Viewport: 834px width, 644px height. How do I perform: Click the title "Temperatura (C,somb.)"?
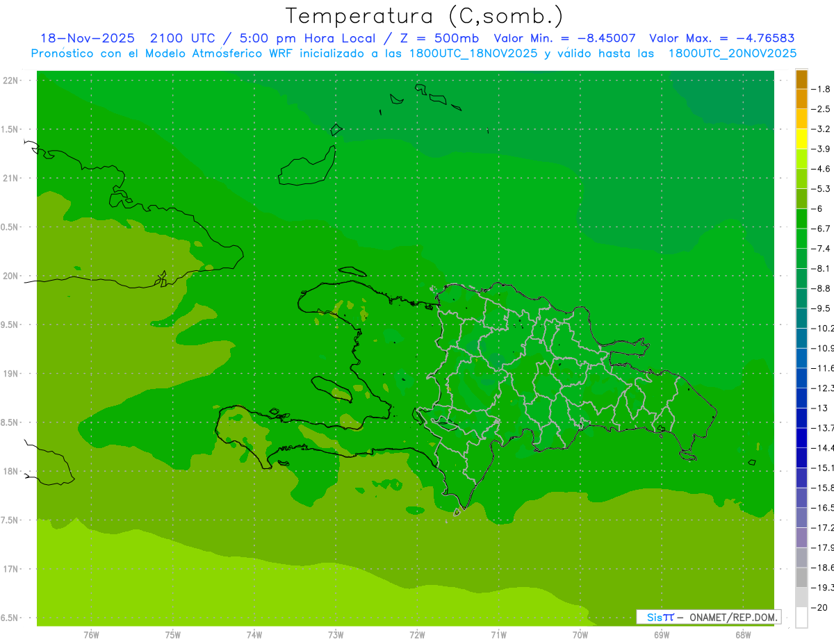pyautogui.click(x=424, y=16)
